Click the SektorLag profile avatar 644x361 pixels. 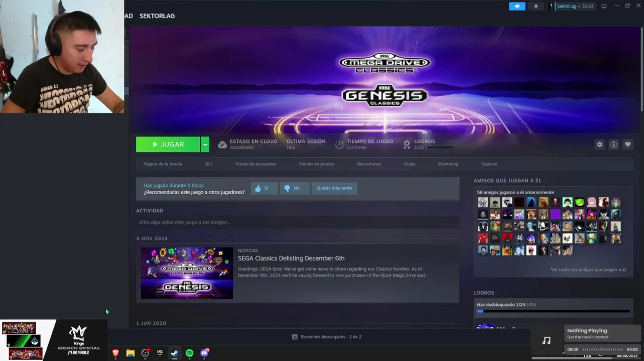click(551, 6)
